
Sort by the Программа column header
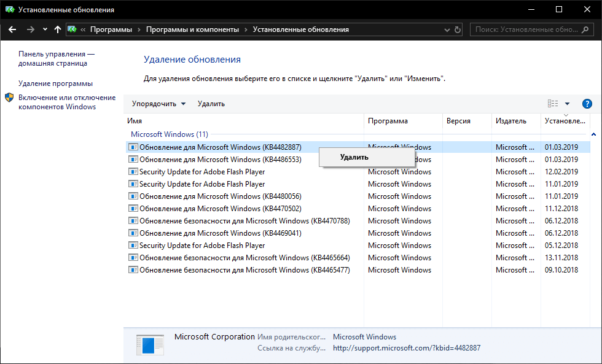403,121
